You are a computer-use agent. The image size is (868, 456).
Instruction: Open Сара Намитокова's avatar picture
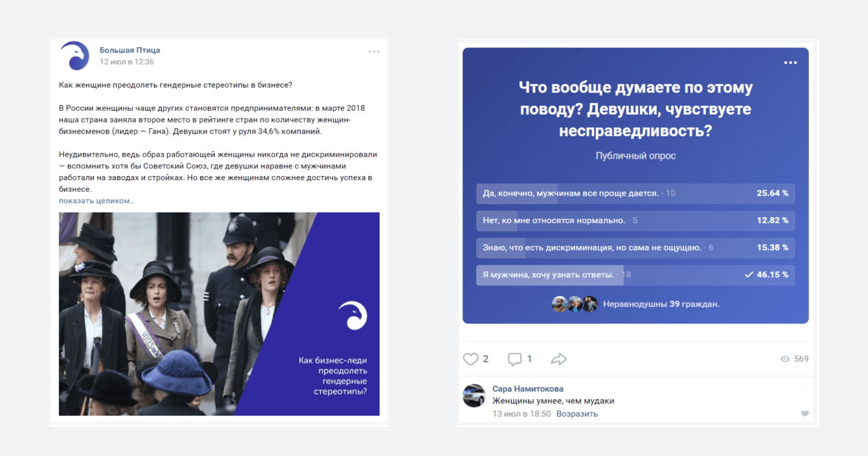point(474,395)
